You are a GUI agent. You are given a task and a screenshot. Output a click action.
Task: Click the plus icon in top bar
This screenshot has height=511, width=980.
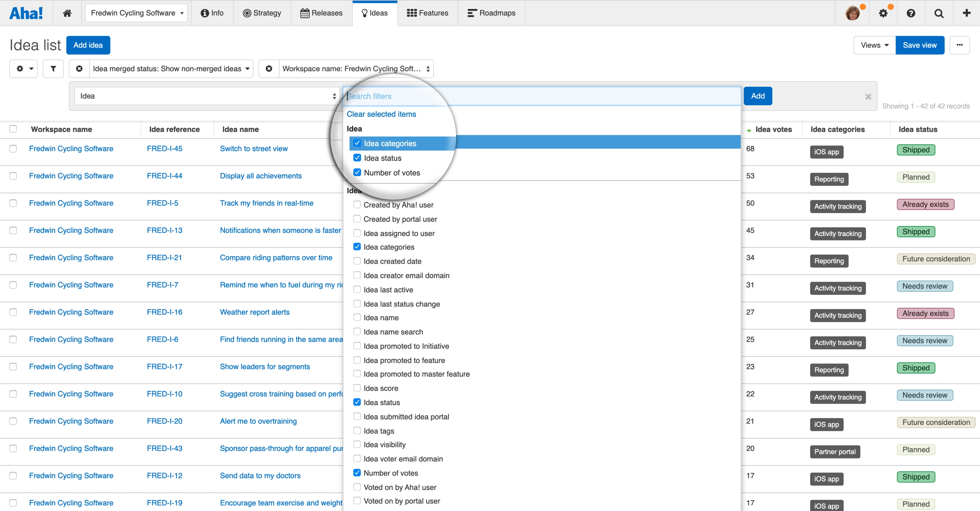[966, 13]
